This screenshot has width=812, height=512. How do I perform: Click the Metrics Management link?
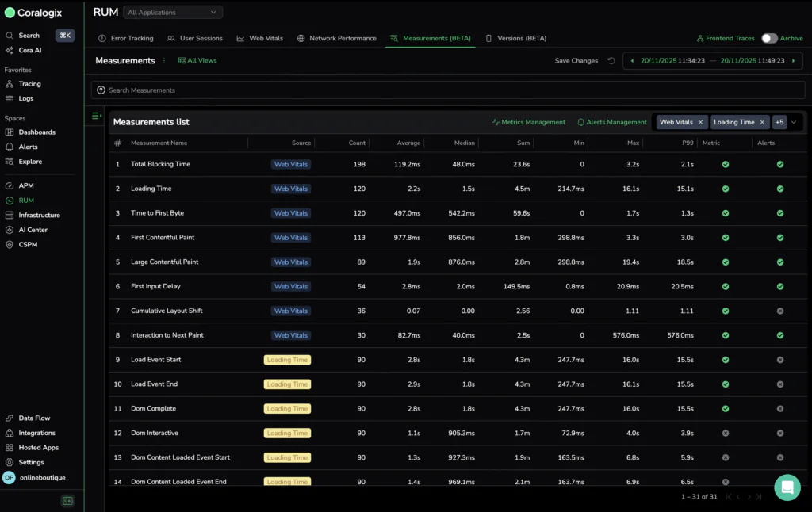[529, 122]
